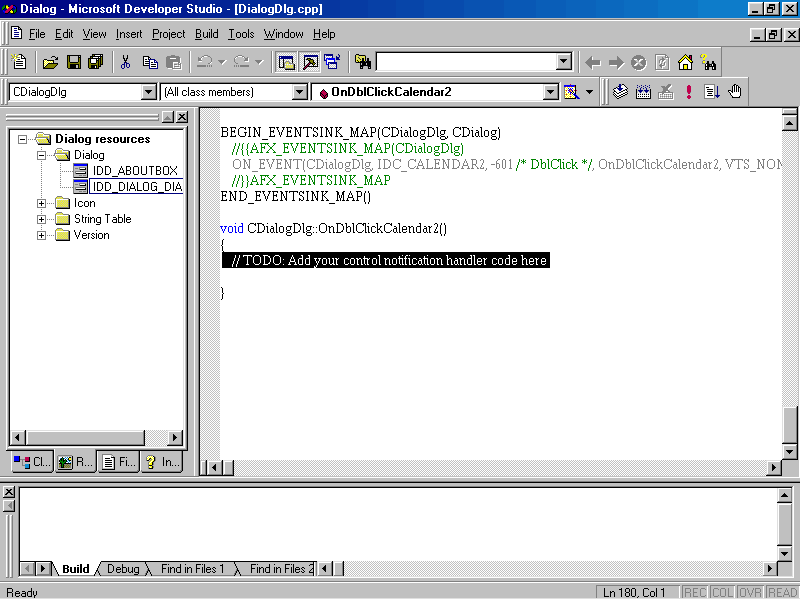
Task: Click the Undo arrow icon
Action: [205, 62]
